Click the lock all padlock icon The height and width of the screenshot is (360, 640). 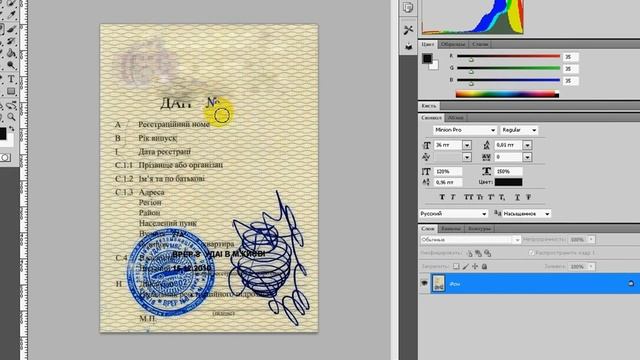[x=484, y=267]
